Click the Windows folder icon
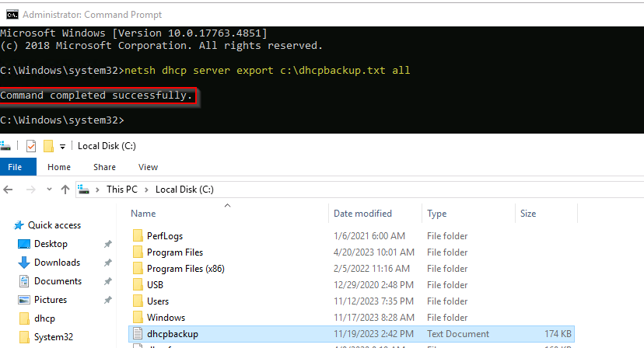The image size is (644, 348). tap(138, 317)
